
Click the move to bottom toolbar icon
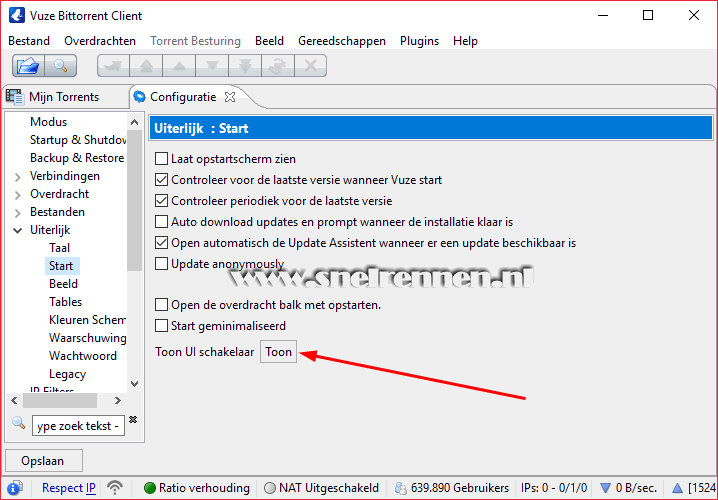(245, 66)
